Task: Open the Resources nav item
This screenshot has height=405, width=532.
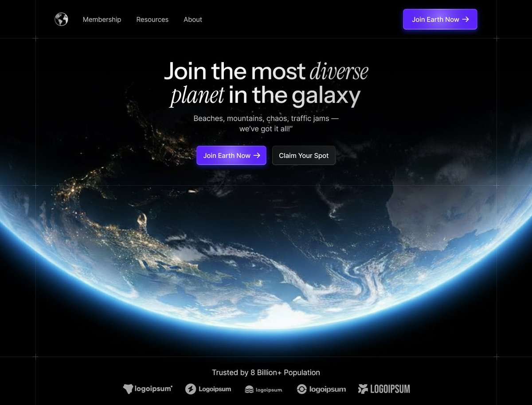Action: point(153,20)
